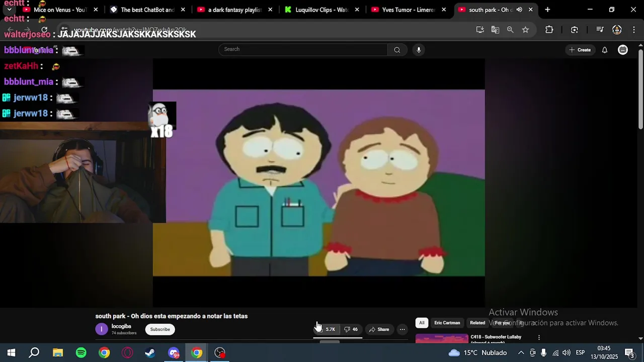Subscribe to locogiba channel
The width and height of the screenshot is (644, 362).
click(x=160, y=329)
